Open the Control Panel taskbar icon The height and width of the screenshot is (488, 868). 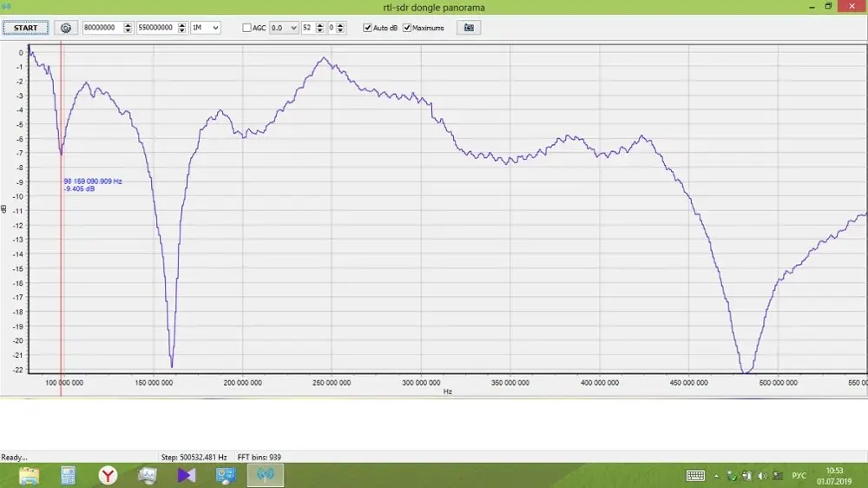226,475
